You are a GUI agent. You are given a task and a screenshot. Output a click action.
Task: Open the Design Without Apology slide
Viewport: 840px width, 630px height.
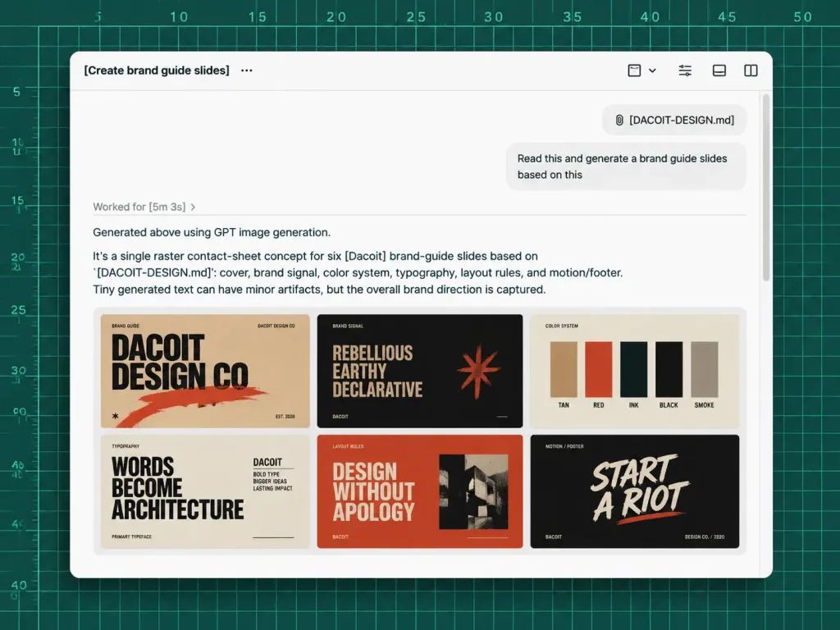(x=419, y=491)
